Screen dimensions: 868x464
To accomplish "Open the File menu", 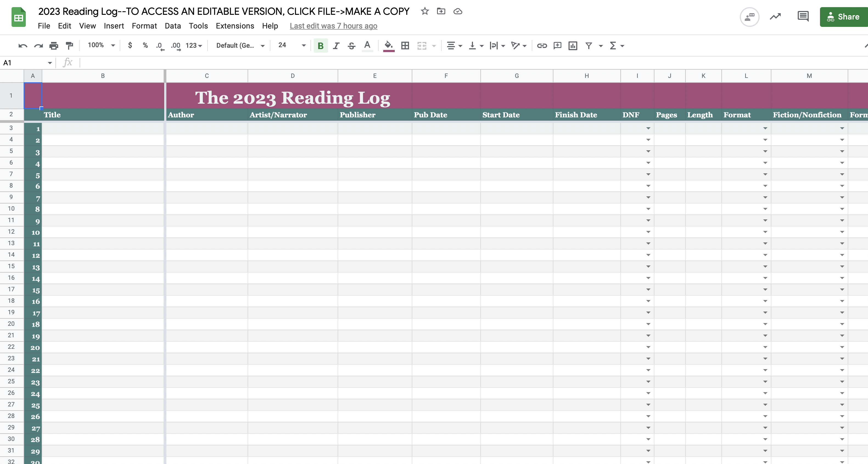I will tap(44, 26).
